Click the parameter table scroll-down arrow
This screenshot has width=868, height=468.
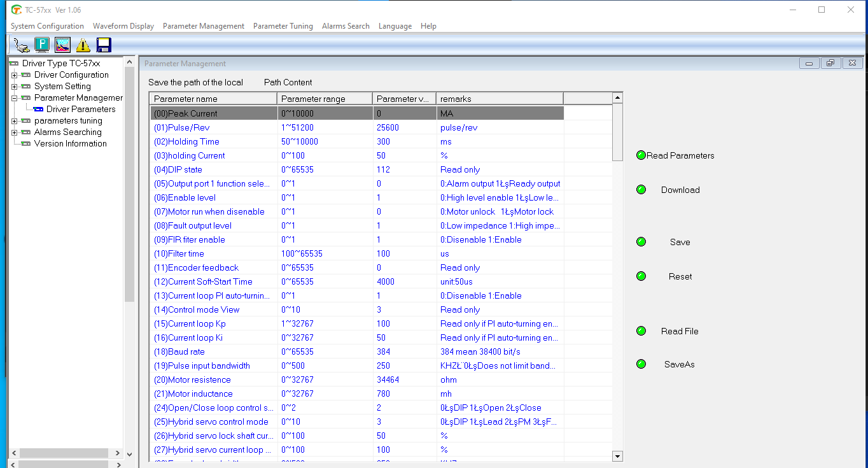tap(617, 456)
